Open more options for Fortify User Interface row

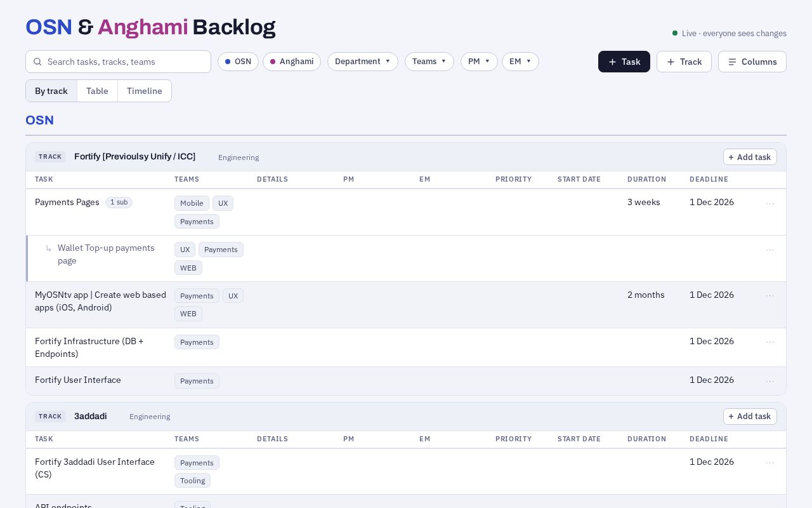[769, 380]
